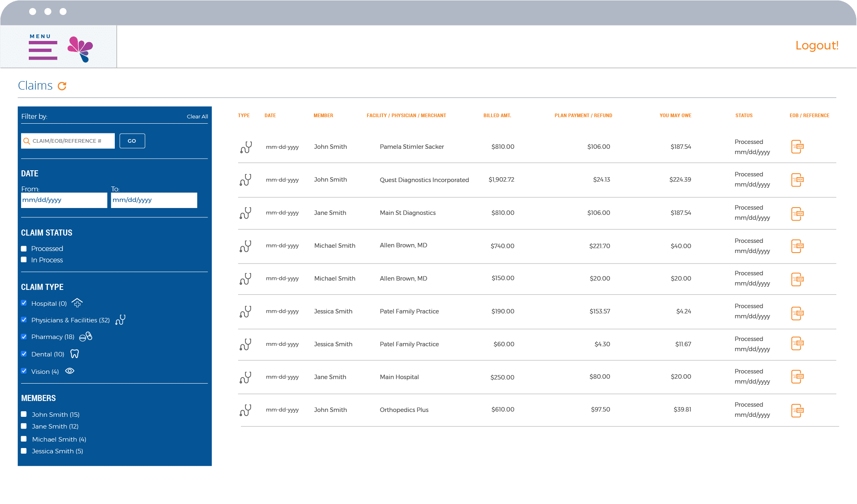Filter by member Jessica Smith
Screen dimensions: 857x504
[24, 451]
